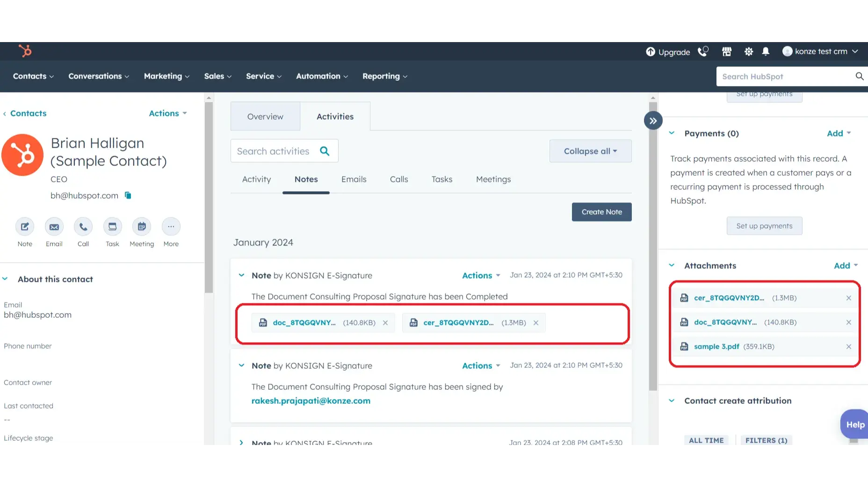
Task: Open the contact Actions dropdown in sidebar
Action: (x=168, y=113)
